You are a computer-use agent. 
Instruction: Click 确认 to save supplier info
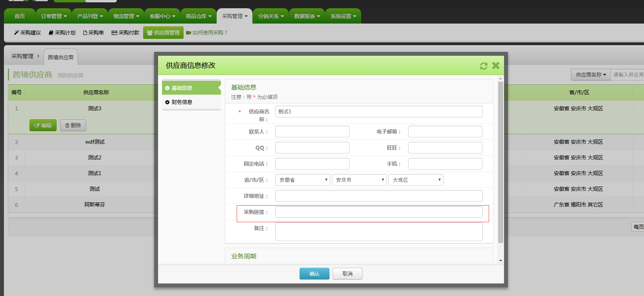coord(315,274)
